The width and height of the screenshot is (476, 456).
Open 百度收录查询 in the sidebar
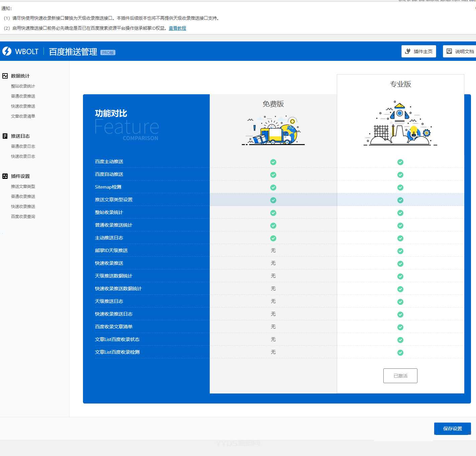coord(23,217)
